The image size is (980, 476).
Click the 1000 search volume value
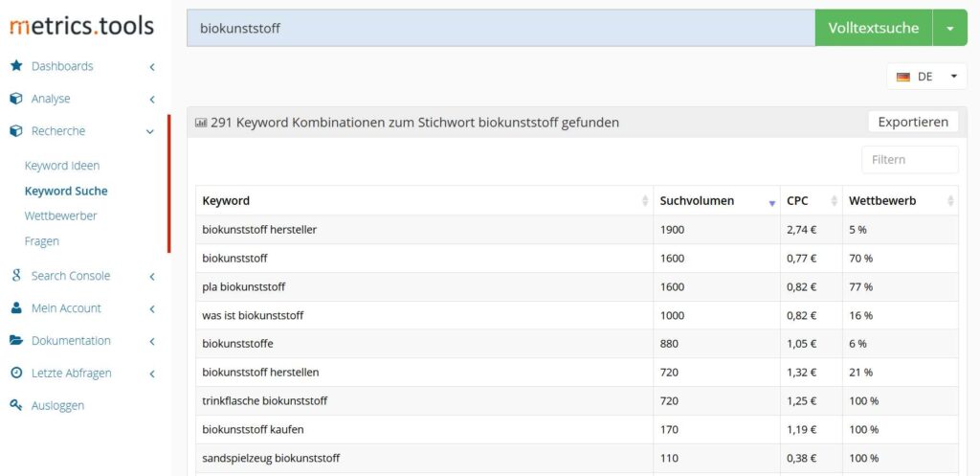[672, 315]
